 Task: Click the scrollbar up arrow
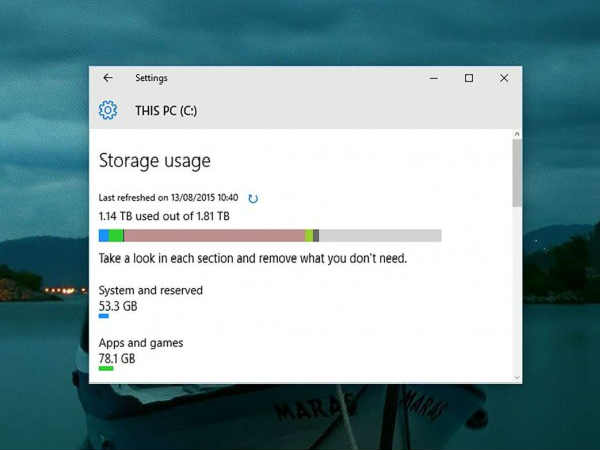(517, 134)
